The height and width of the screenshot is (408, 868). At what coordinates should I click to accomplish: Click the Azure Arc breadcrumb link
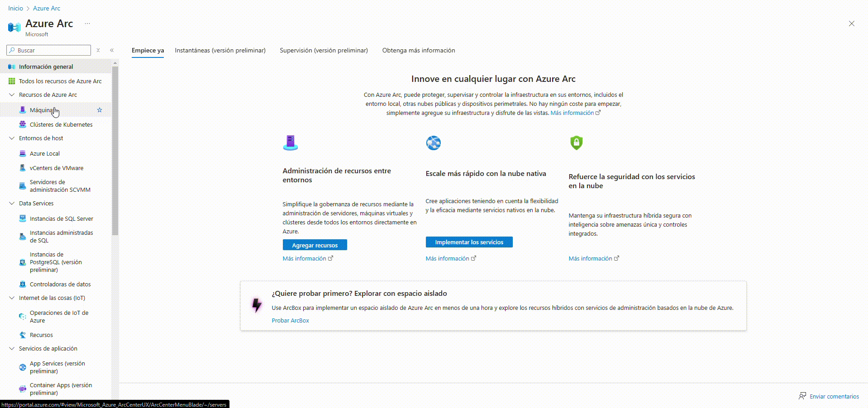point(47,8)
